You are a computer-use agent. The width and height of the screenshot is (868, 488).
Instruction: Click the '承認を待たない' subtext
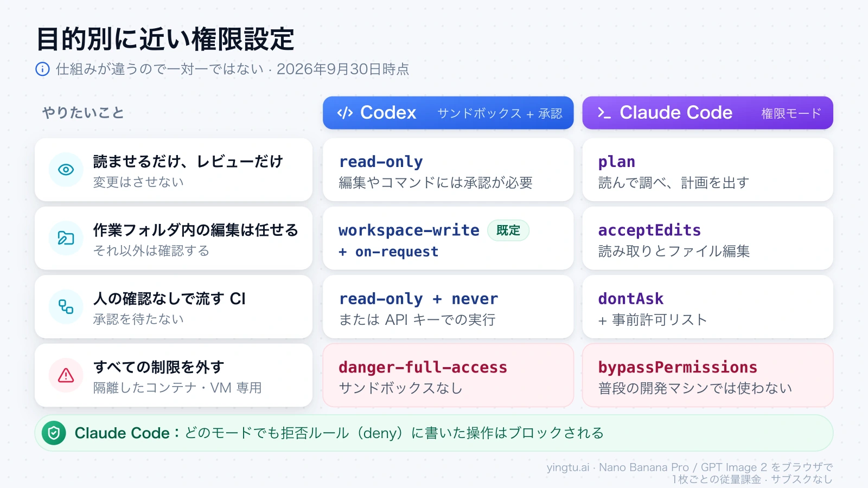tap(138, 319)
